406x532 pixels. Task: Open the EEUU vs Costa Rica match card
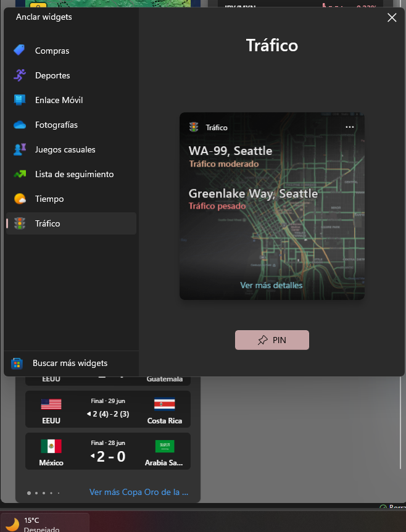click(108, 409)
